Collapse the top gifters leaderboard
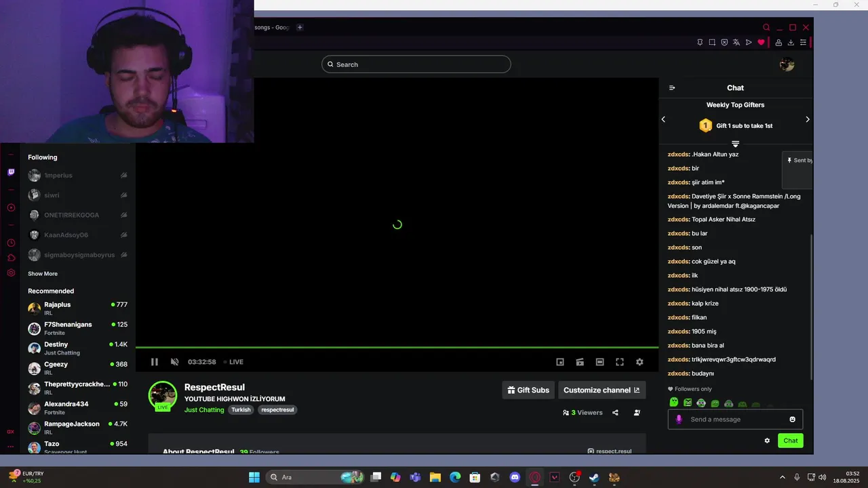The width and height of the screenshot is (868, 488). (735, 144)
